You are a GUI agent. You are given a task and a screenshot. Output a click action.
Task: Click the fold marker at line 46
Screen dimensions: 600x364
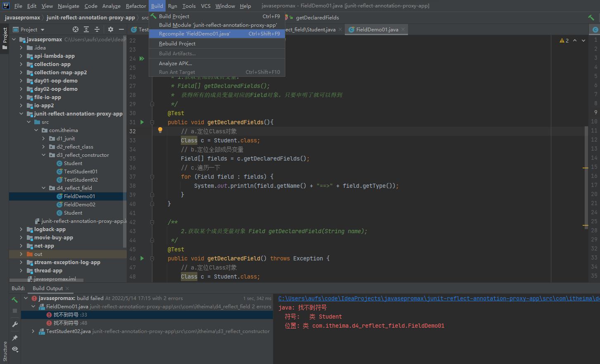point(152,258)
